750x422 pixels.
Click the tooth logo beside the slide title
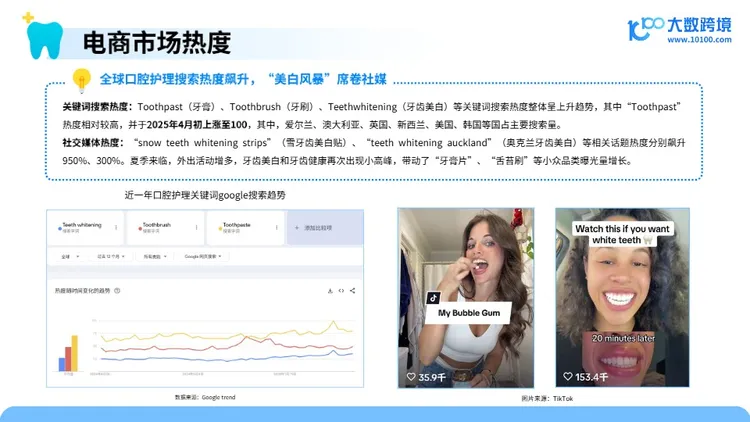(x=44, y=39)
